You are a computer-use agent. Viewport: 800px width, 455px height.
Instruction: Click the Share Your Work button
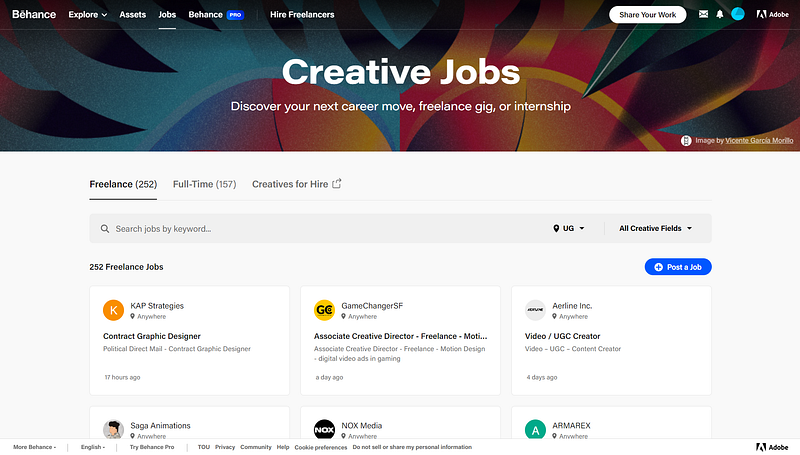(647, 15)
